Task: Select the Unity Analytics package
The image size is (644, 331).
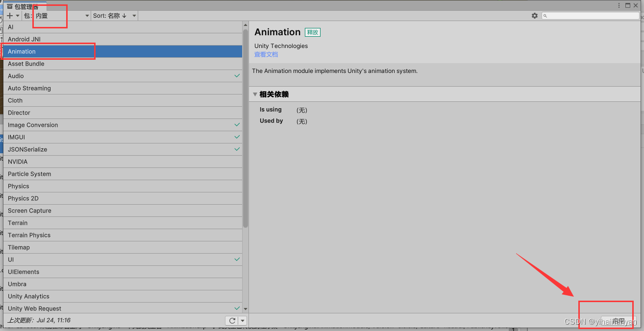Action: 123,296
